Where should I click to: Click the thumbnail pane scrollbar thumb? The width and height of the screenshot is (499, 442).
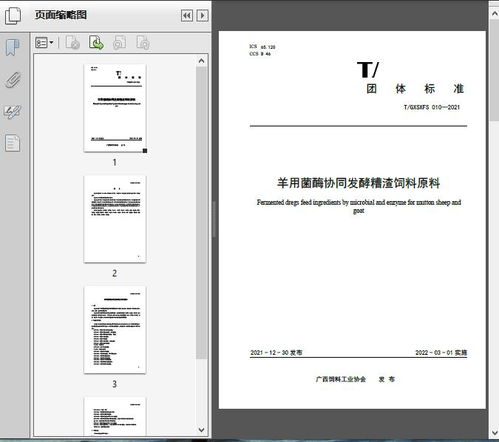(x=201, y=213)
